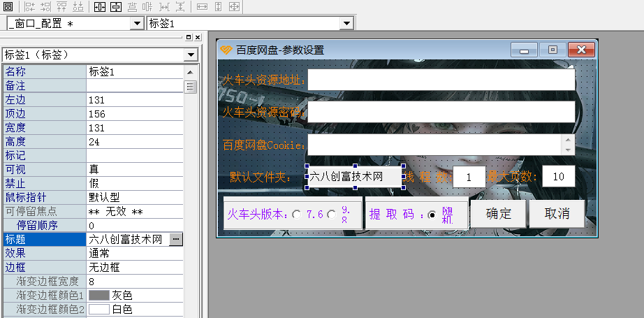Image resolution: width=644 pixels, height=318 pixels.
Task: Click the 火车头版本： label on the form
Action: 258,215
